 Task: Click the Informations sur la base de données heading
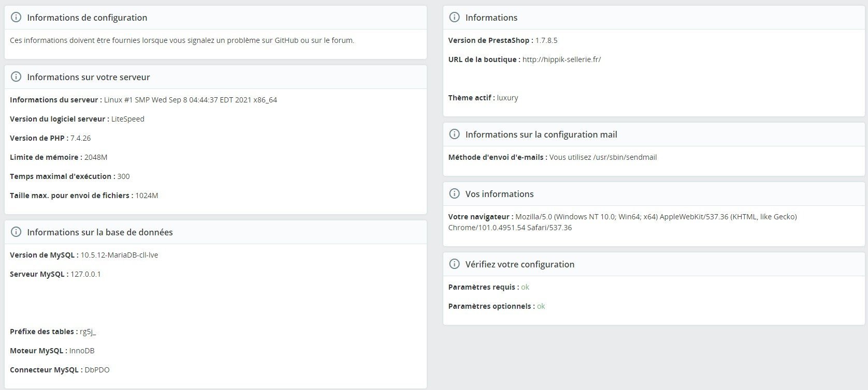click(100, 232)
